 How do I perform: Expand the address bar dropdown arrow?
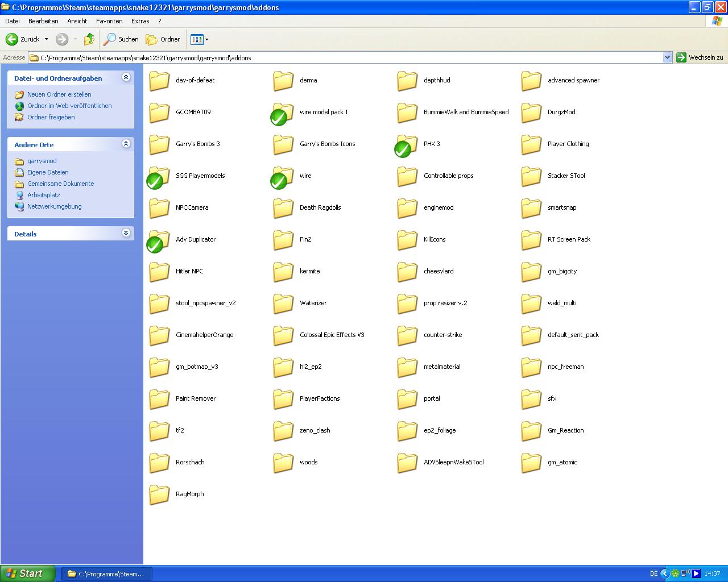667,57
